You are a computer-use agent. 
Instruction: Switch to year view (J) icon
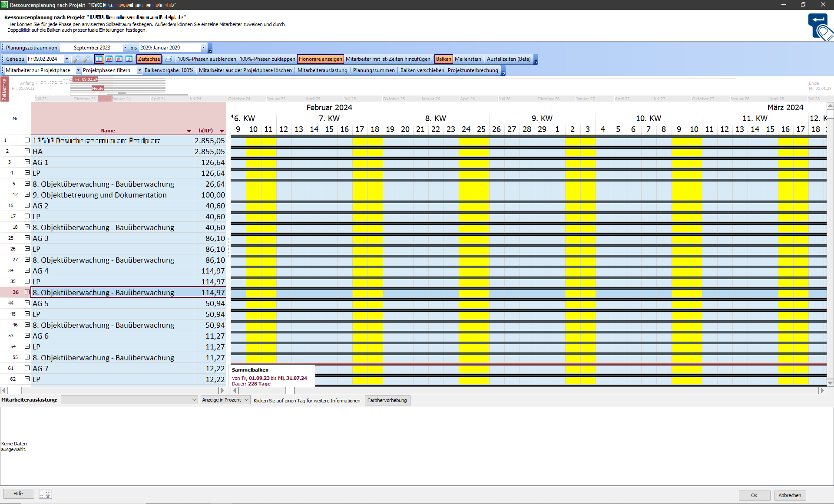click(x=129, y=59)
